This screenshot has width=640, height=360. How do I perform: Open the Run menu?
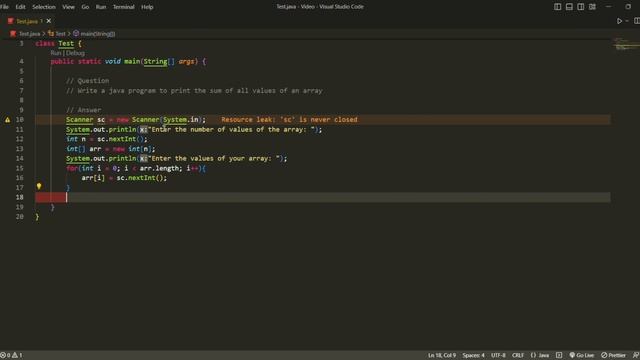coord(101,7)
